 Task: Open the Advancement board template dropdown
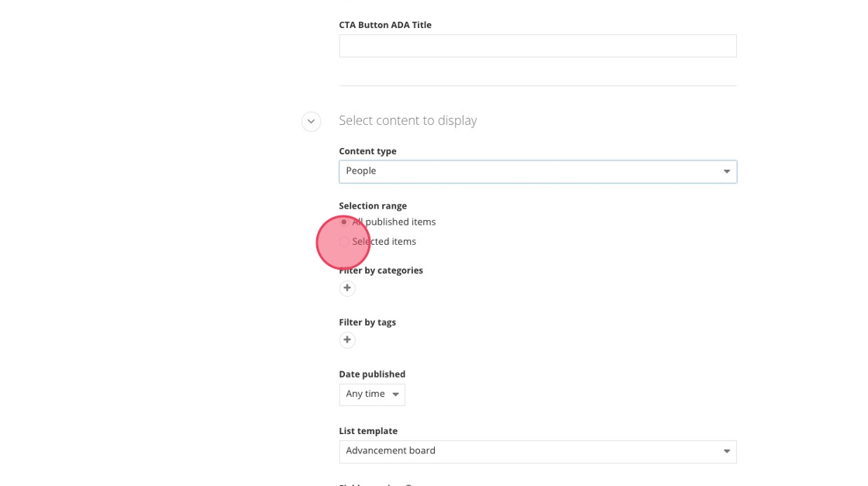pyautogui.click(x=536, y=451)
